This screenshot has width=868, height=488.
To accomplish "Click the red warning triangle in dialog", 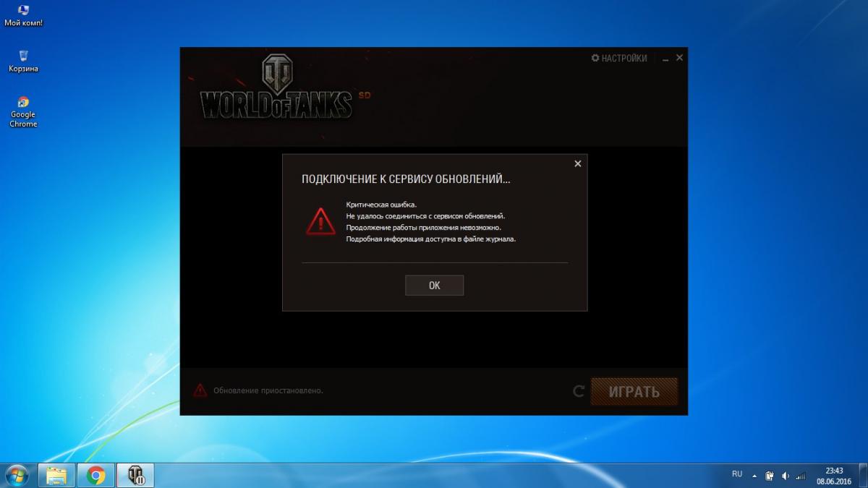I will point(320,221).
